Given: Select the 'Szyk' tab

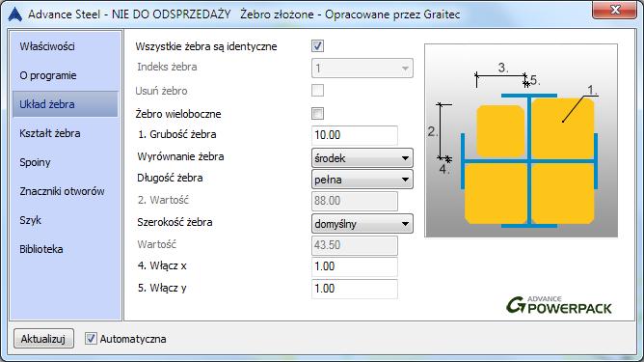Looking at the screenshot, I should (66, 220).
